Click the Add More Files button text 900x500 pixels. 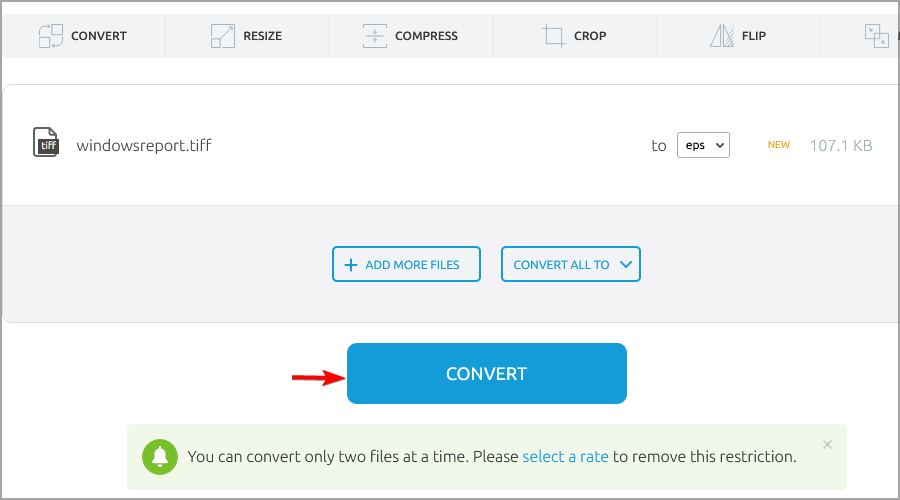(x=412, y=265)
